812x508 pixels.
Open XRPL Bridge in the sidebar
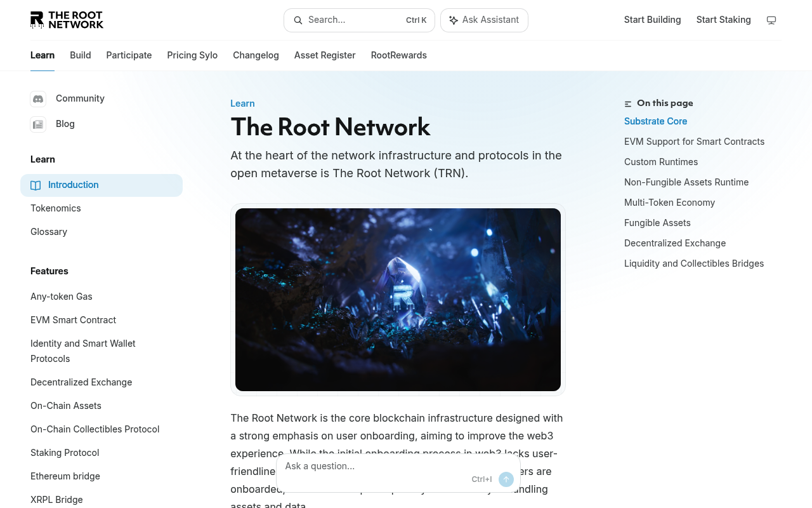(56, 500)
